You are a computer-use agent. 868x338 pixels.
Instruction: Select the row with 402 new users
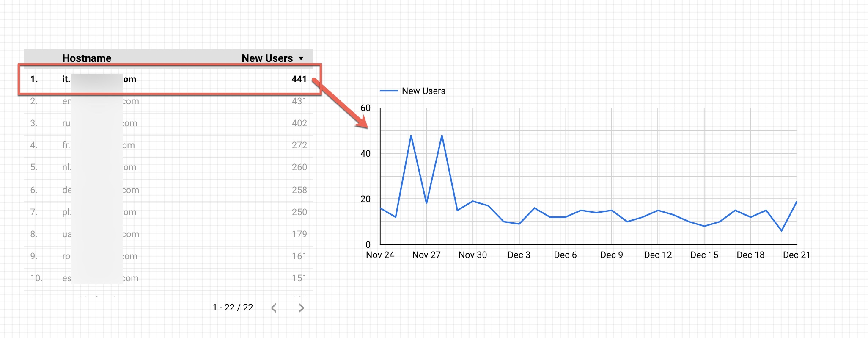pos(169,123)
